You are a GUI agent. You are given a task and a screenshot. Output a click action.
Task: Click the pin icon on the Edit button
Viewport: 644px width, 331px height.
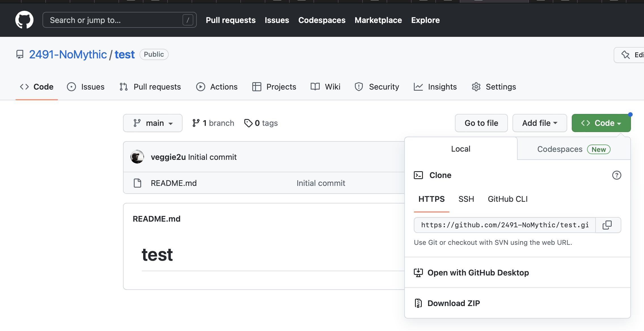625,55
